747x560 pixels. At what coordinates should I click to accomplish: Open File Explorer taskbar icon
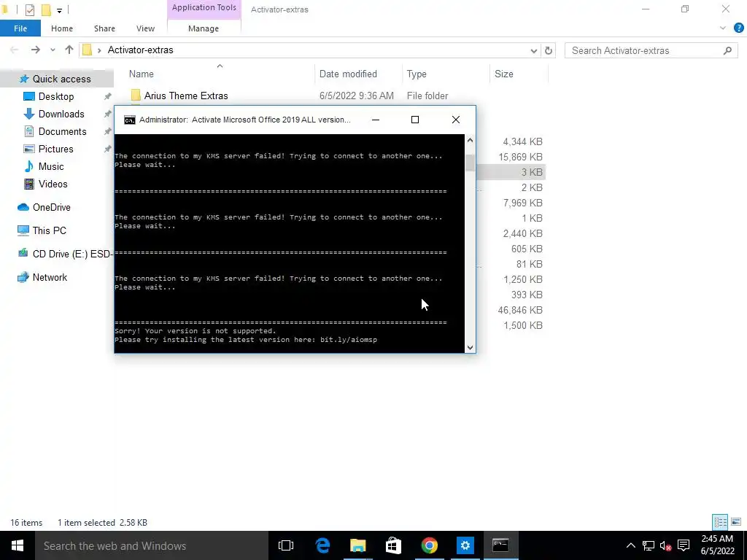(x=357, y=545)
